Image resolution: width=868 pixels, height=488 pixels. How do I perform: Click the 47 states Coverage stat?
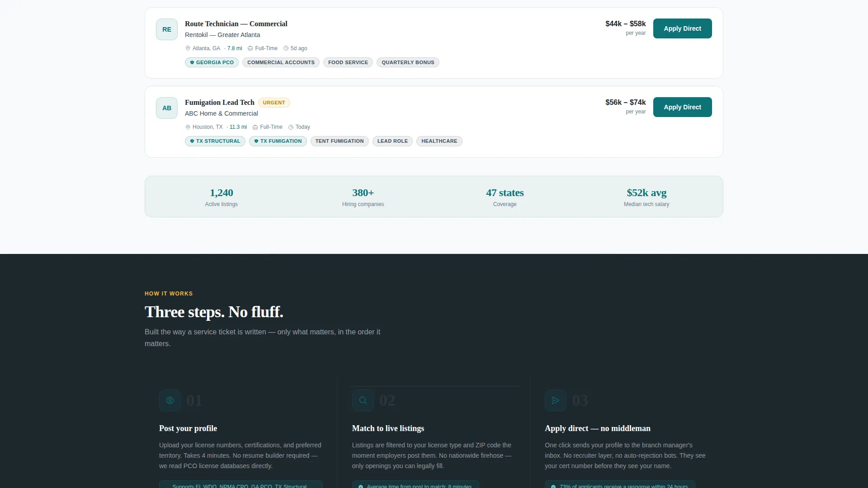pos(505,197)
